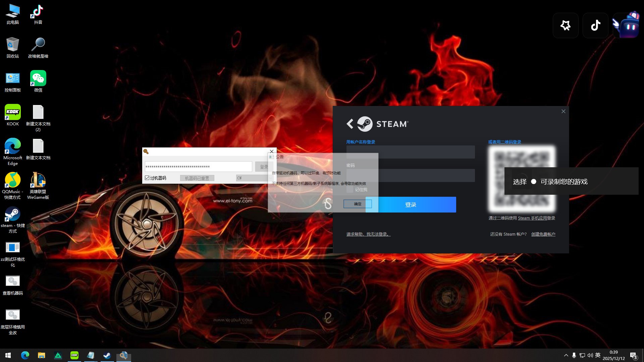Show hidden system tray icons
Image resolution: width=644 pixels, height=362 pixels.
566,355
